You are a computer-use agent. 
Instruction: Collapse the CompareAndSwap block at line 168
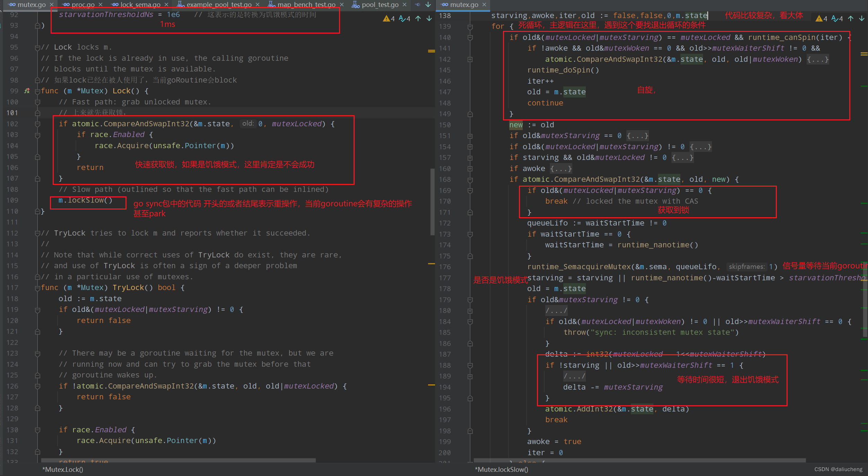(x=470, y=180)
